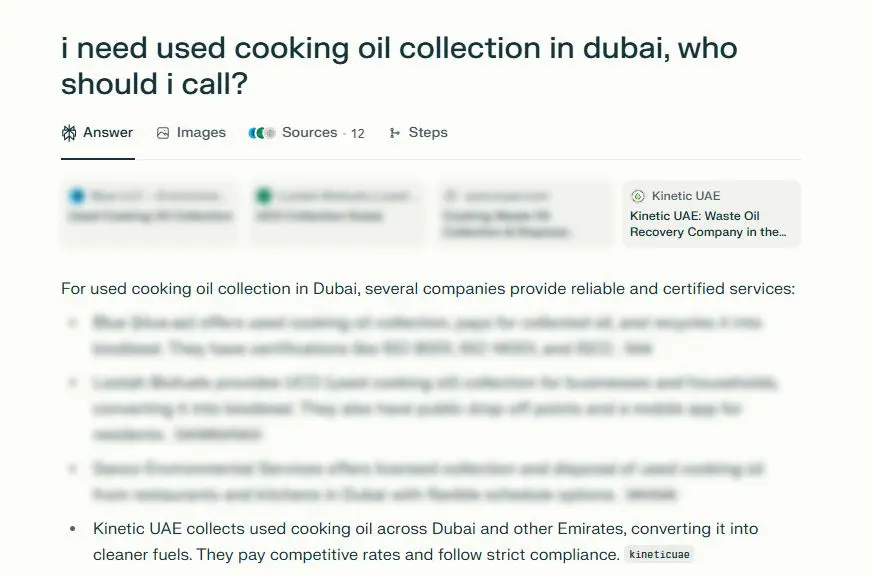Click the Steps tab branching icon

tap(395, 131)
